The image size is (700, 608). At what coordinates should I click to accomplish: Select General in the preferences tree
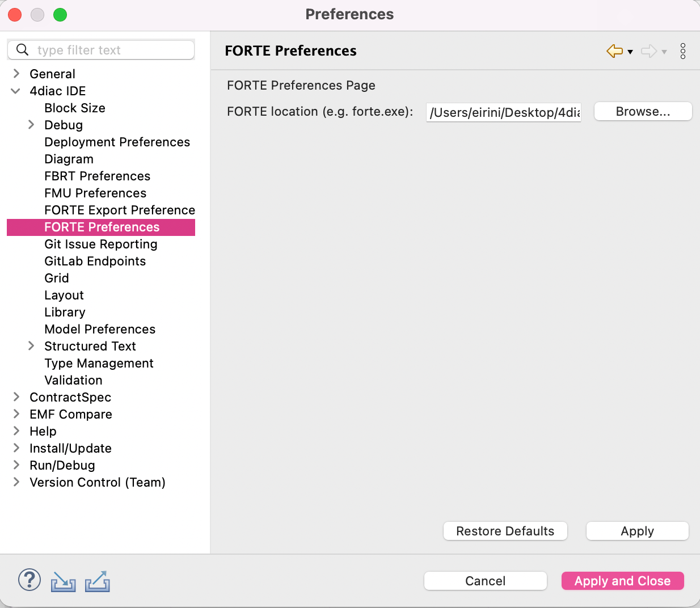tap(53, 74)
